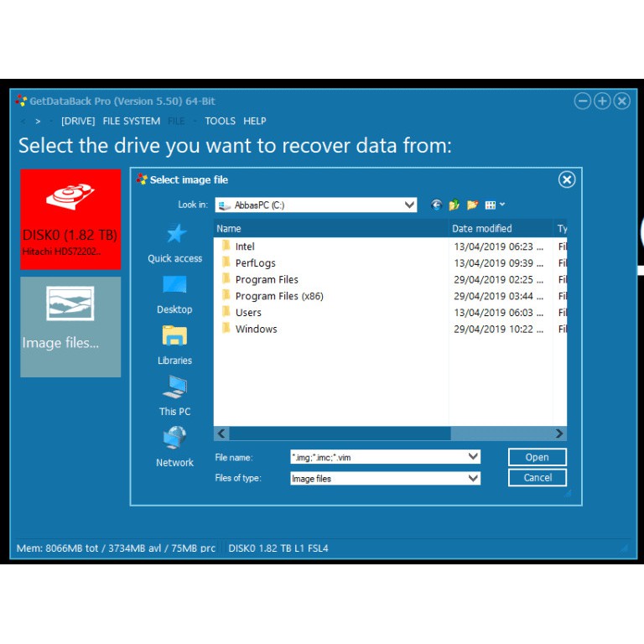Viewport: 644px width, 644px height.
Task: Select the Users folder
Action: (248, 312)
